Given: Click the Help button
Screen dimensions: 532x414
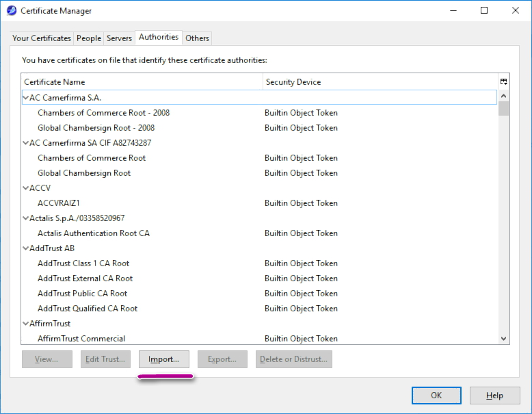Looking at the screenshot, I should tap(494, 396).
